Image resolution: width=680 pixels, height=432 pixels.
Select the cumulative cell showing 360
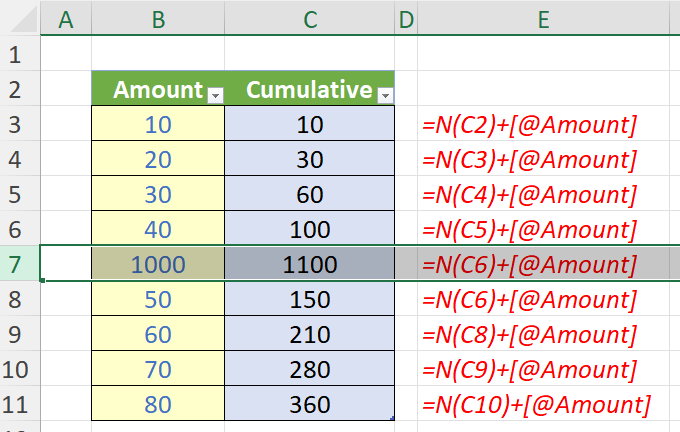pyautogui.click(x=309, y=405)
